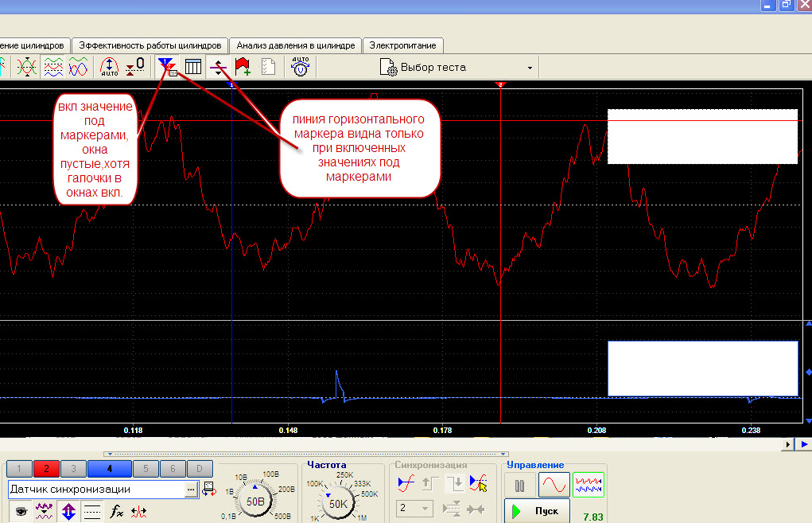Click the overlaid waveforms red-green icon

coord(26,67)
